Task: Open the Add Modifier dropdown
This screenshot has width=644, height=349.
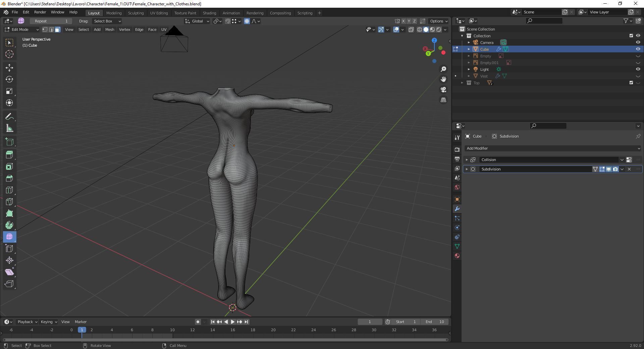Action: coord(553,148)
